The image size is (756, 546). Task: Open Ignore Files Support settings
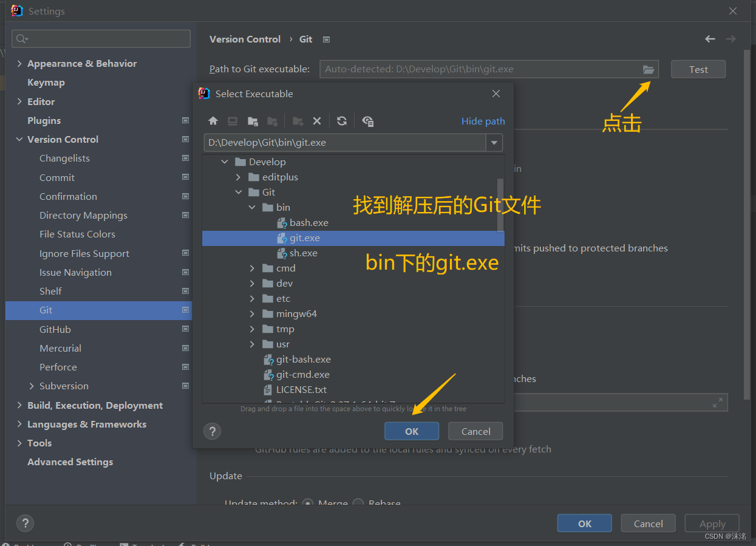point(84,253)
